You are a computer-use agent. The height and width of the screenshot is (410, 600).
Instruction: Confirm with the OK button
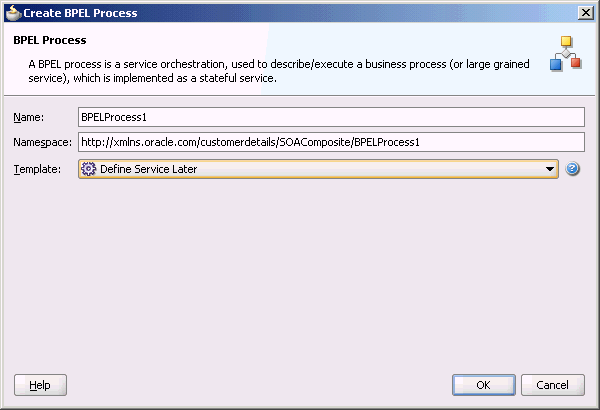point(484,385)
